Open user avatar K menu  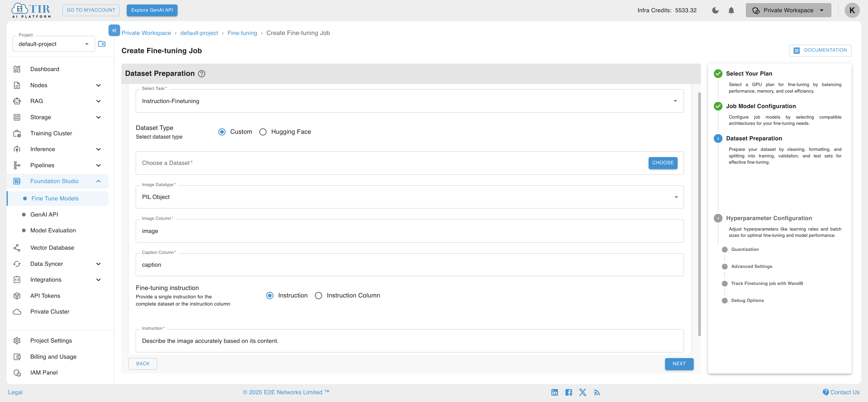coord(852,10)
